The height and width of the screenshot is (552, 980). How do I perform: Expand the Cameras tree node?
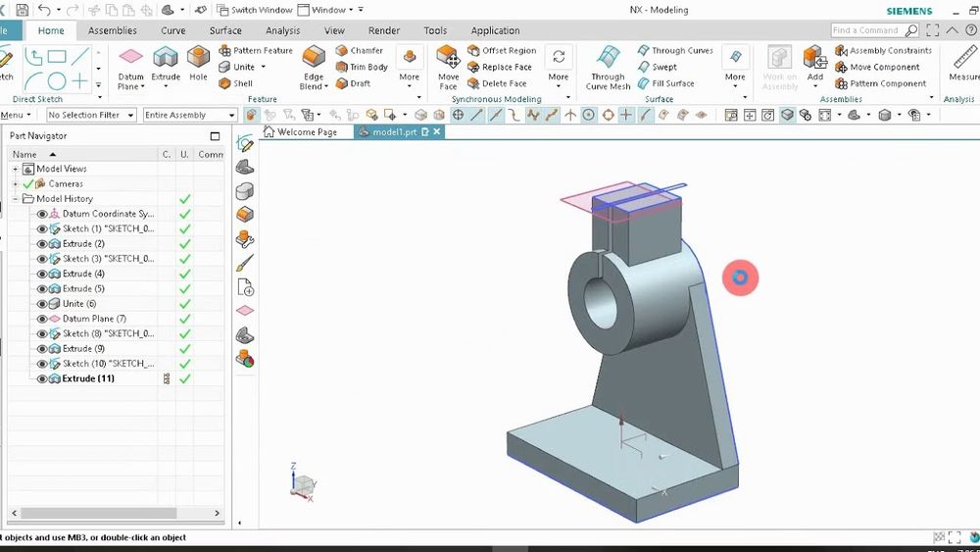pyautogui.click(x=15, y=183)
